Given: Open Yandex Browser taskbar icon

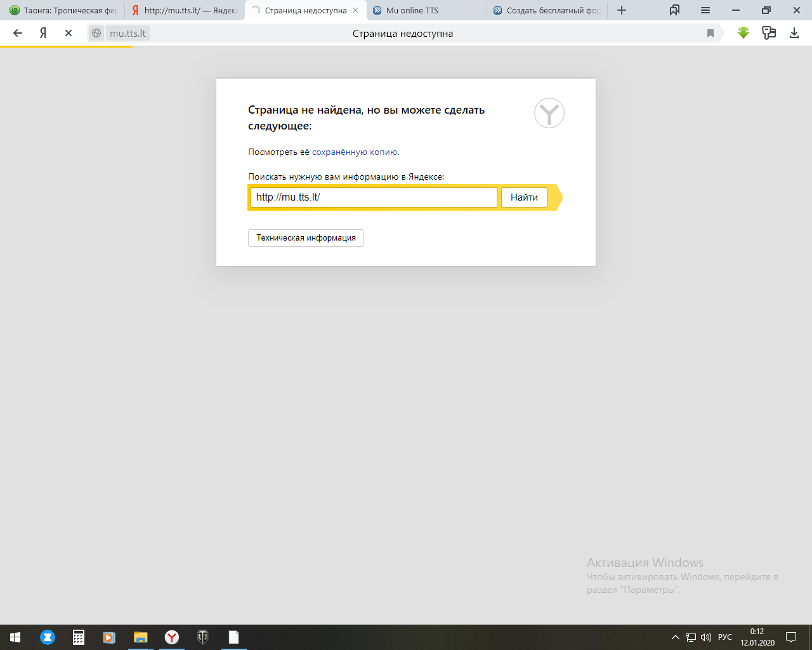Looking at the screenshot, I should tap(172, 637).
